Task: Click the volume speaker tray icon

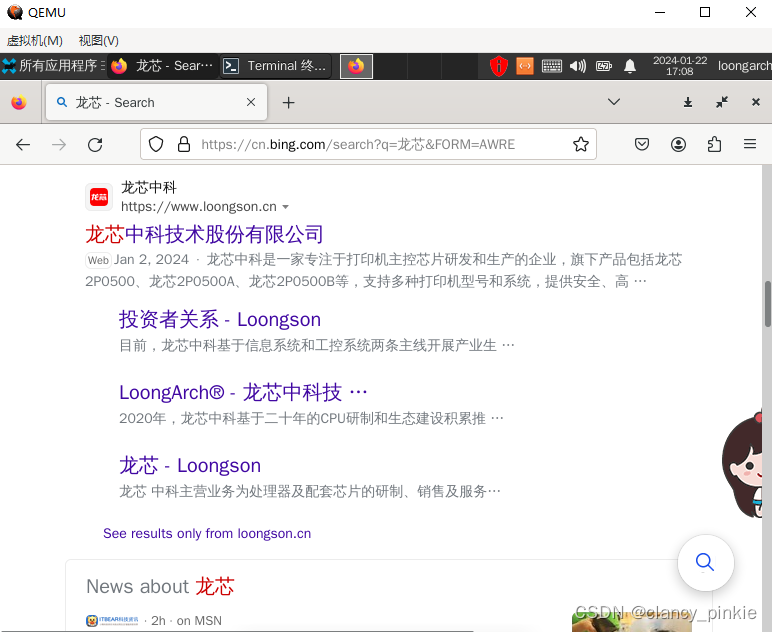Action: [578, 66]
